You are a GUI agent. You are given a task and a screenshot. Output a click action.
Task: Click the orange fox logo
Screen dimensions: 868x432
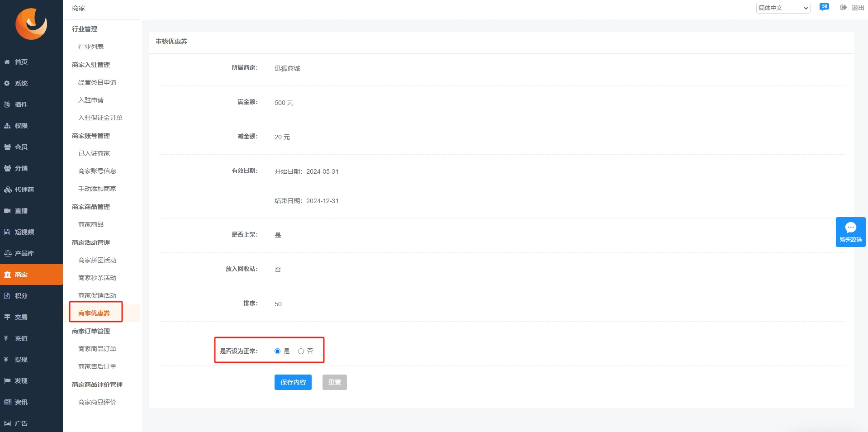pos(31,24)
